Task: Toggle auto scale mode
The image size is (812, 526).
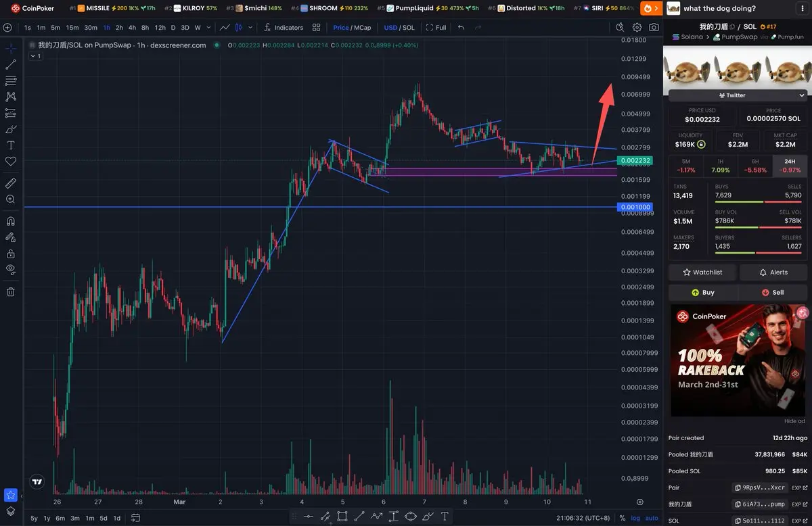Action: point(652,518)
